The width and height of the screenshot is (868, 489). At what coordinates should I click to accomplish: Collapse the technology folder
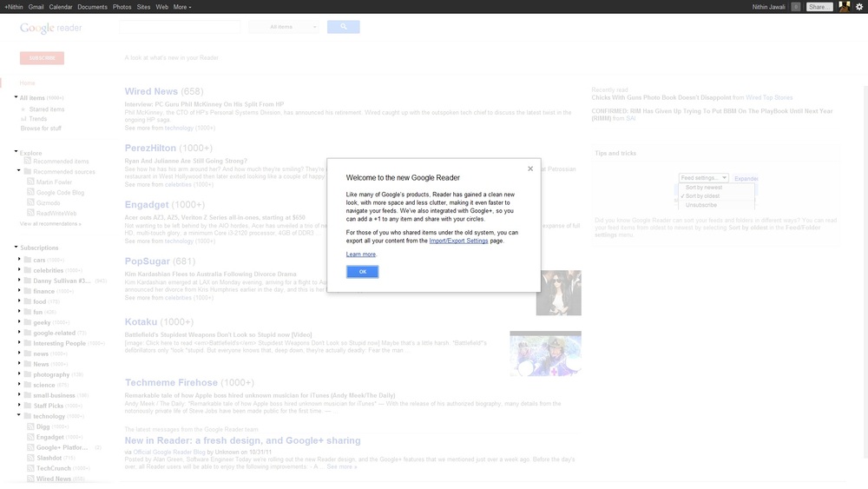click(19, 416)
